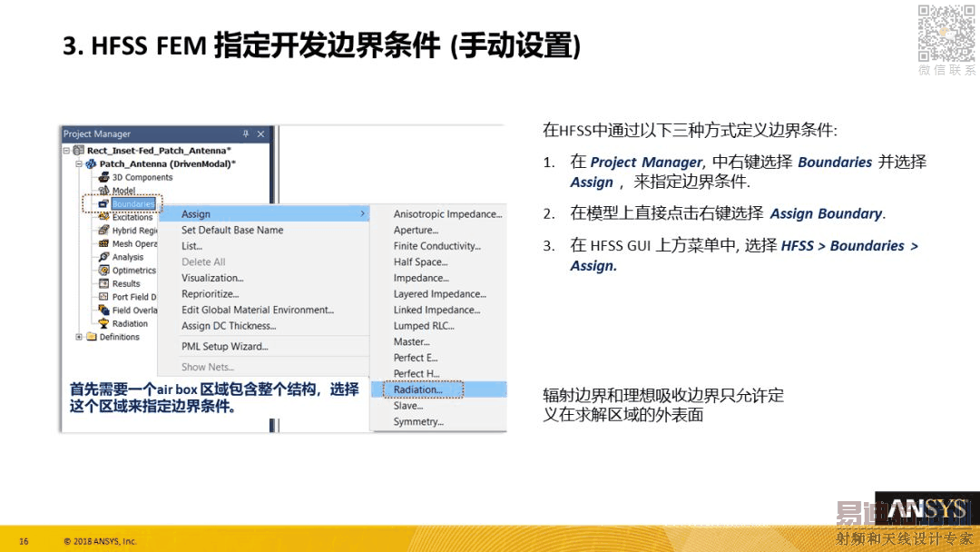Collapse the Patch_Antenna design node
Viewport: 980px width, 552px height.
coord(79,163)
